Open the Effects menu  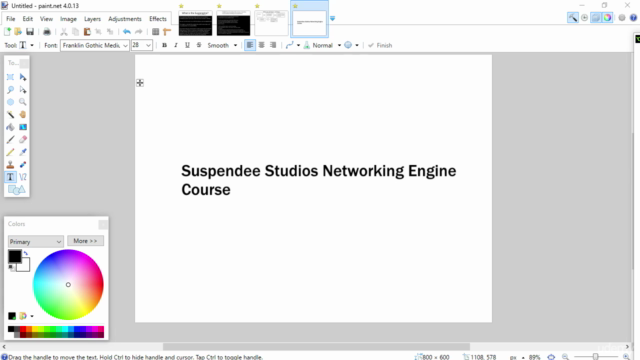click(158, 19)
